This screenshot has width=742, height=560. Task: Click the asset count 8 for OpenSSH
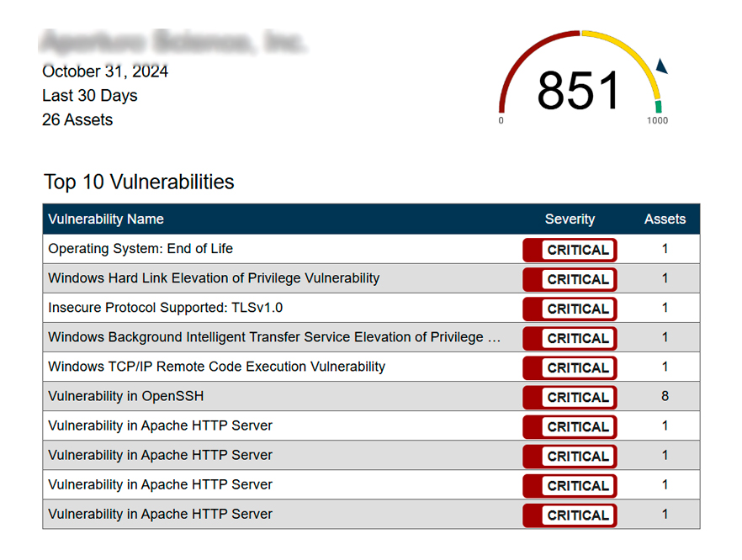665,396
